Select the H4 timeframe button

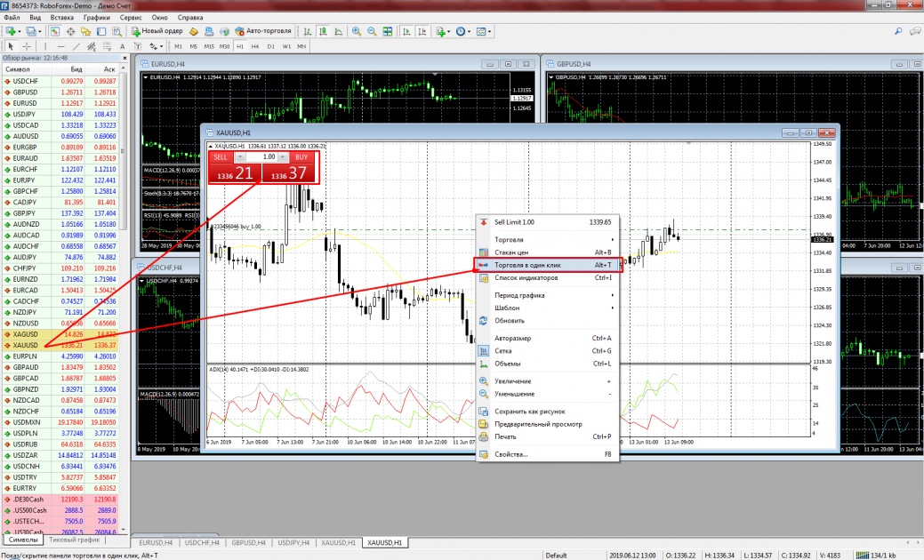254,45
